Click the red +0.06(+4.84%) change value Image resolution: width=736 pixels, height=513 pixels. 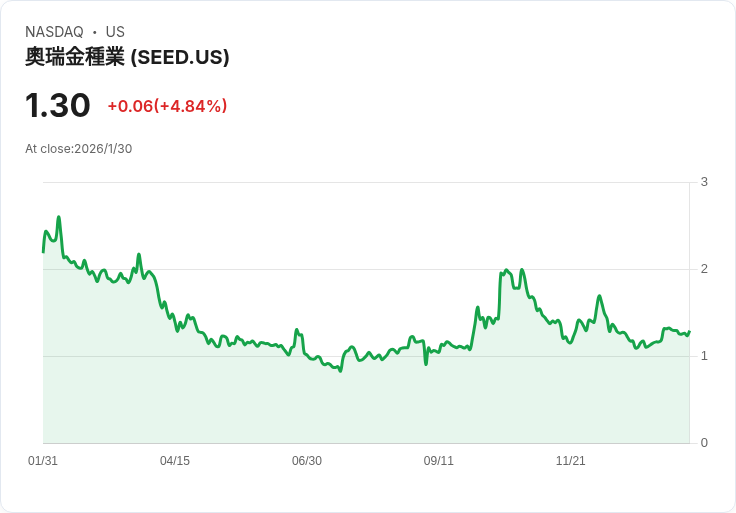[x=167, y=106]
